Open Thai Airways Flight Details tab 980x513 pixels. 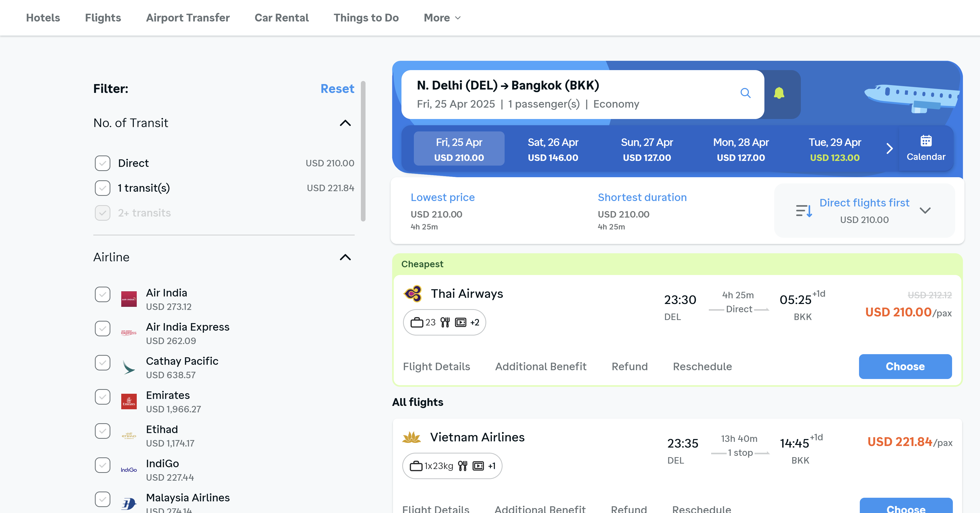436,367
